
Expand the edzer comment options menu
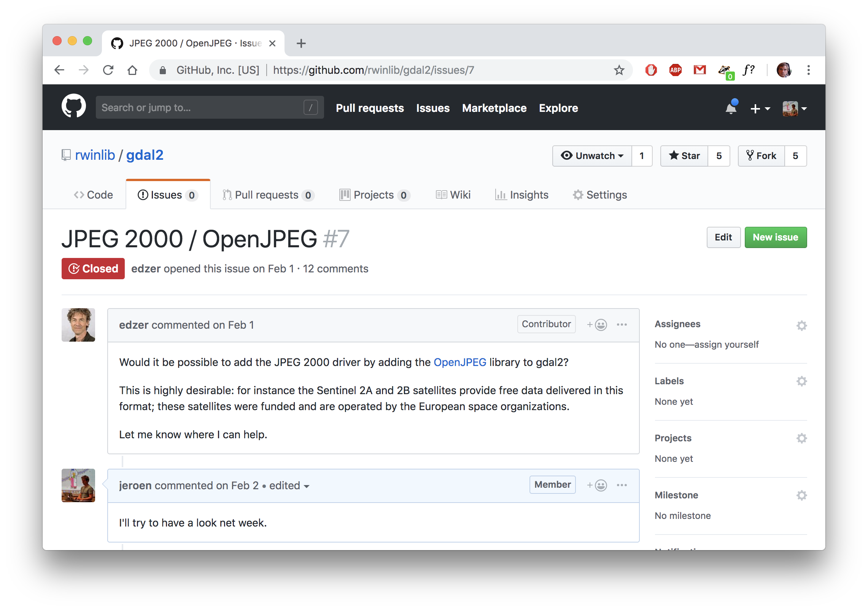622,325
